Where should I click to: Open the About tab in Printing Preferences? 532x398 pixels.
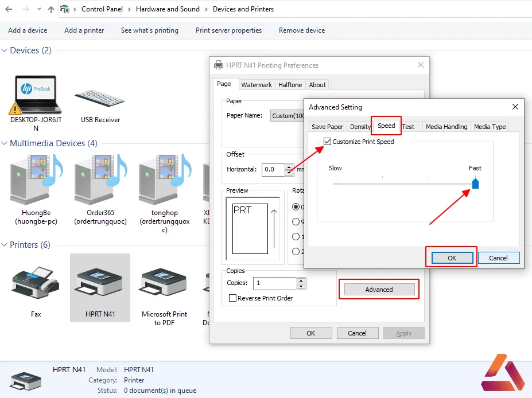click(317, 85)
